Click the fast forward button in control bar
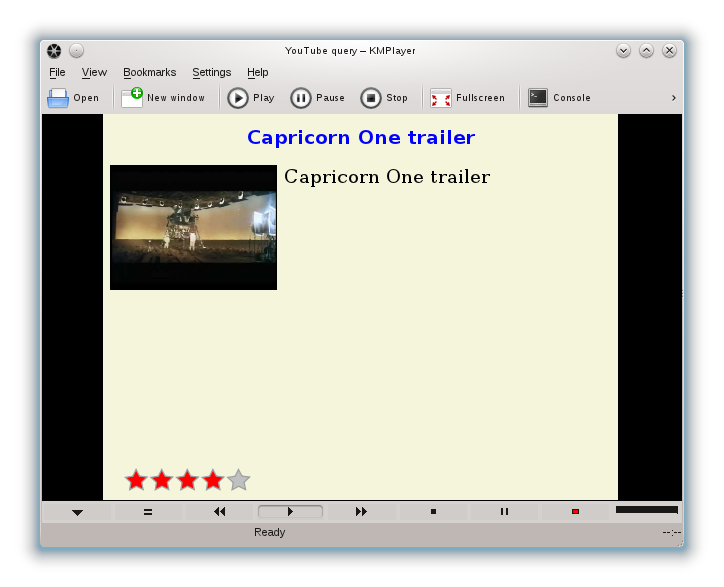 tap(361, 512)
